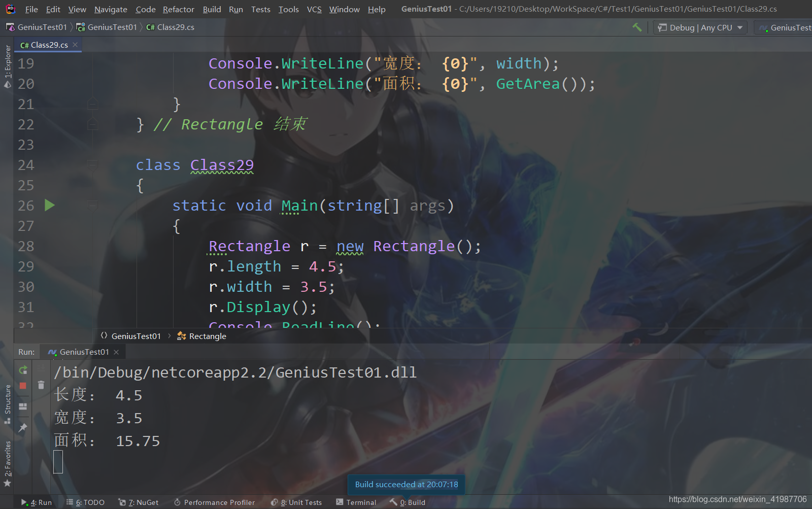812x509 pixels.
Task: Click line number 28 in the gutter
Action: point(26,246)
